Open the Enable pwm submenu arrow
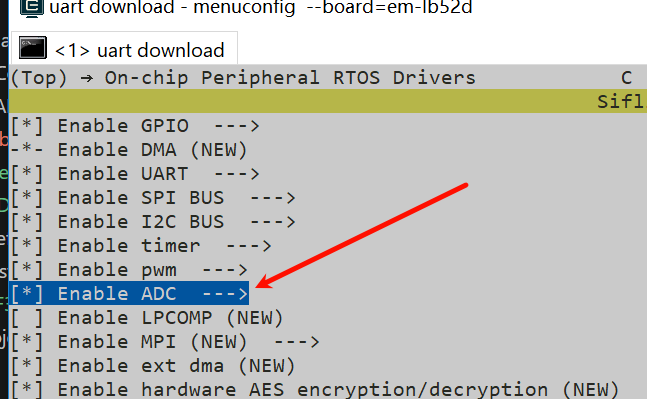The height and width of the screenshot is (399, 647). 224,270
